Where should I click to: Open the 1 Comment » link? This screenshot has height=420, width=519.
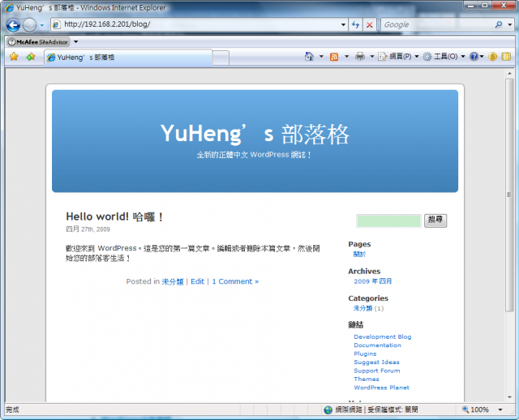tap(235, 281)
